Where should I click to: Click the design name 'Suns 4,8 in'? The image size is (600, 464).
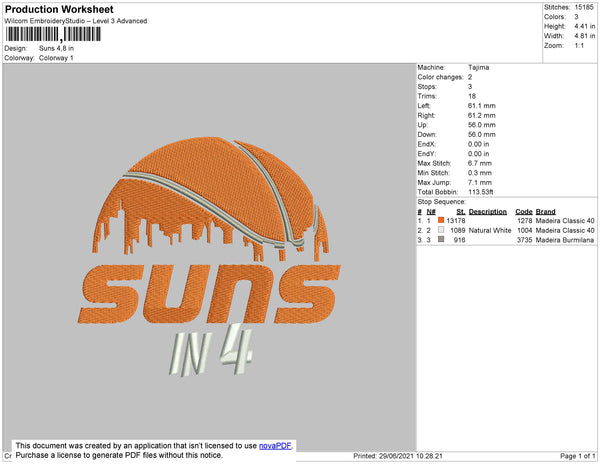click(56, 48)
